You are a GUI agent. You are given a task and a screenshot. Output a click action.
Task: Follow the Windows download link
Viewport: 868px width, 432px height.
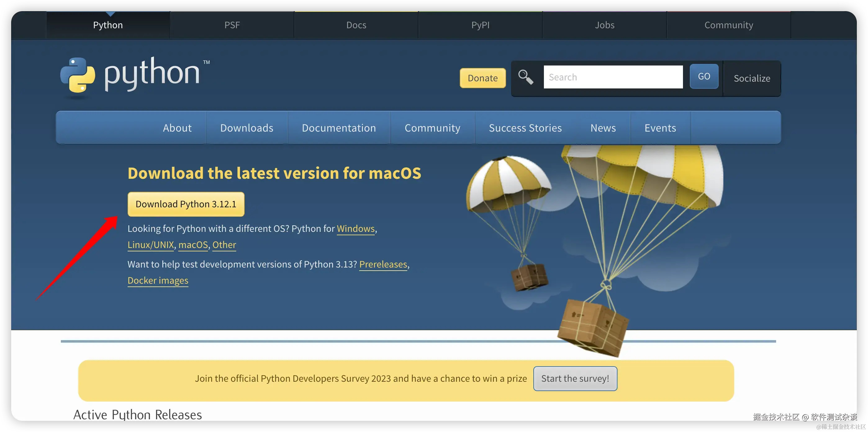tap(355, 229)
